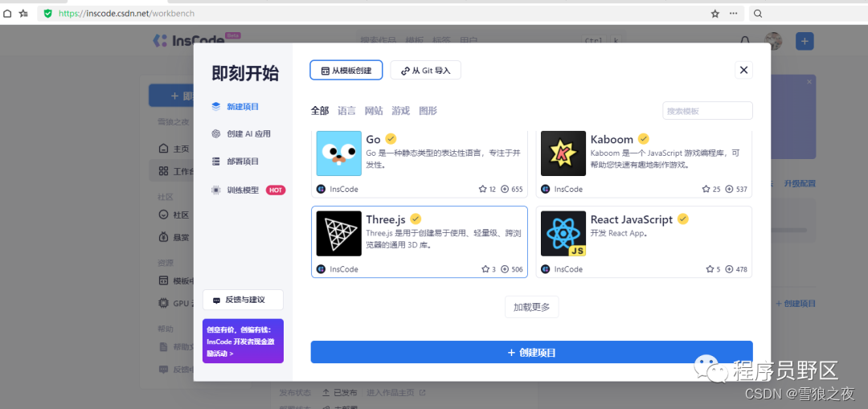This screenshot has width=868, height=409.
Task: Click InsCode author avatar on Go card
Action: [x=321, y=190]
